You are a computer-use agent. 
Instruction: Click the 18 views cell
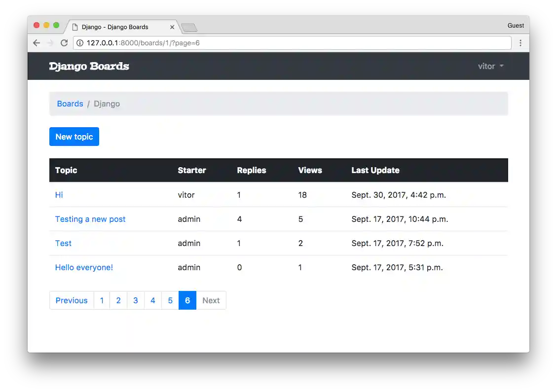pyautogui.click(x=302, y=195)
